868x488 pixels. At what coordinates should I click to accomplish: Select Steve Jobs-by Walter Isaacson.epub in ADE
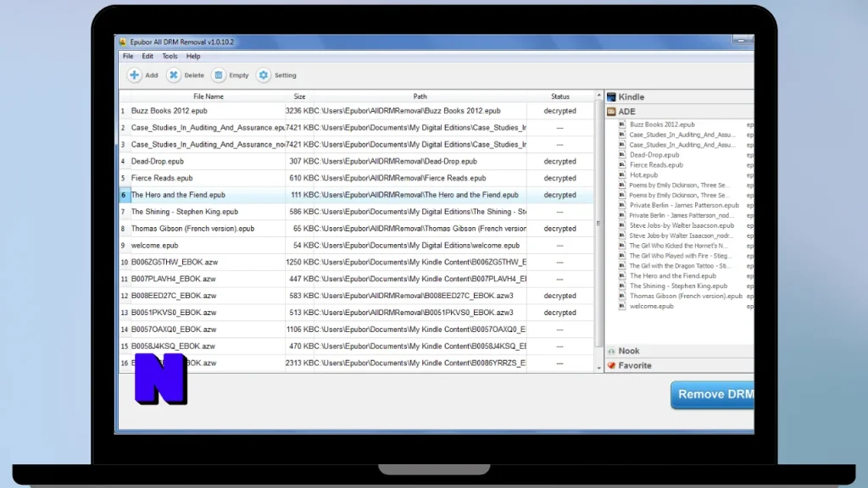[682, 225]
